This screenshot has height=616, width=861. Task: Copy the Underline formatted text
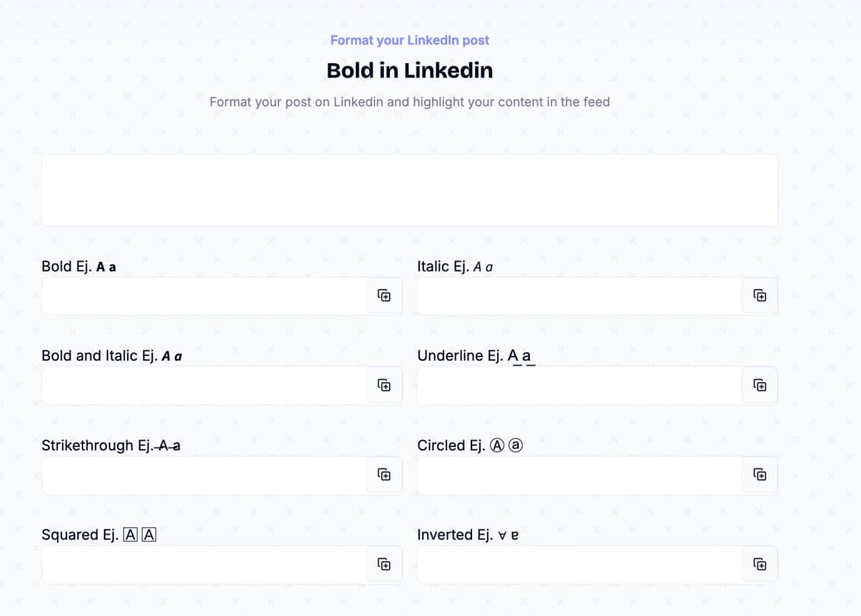pos(760,384)
